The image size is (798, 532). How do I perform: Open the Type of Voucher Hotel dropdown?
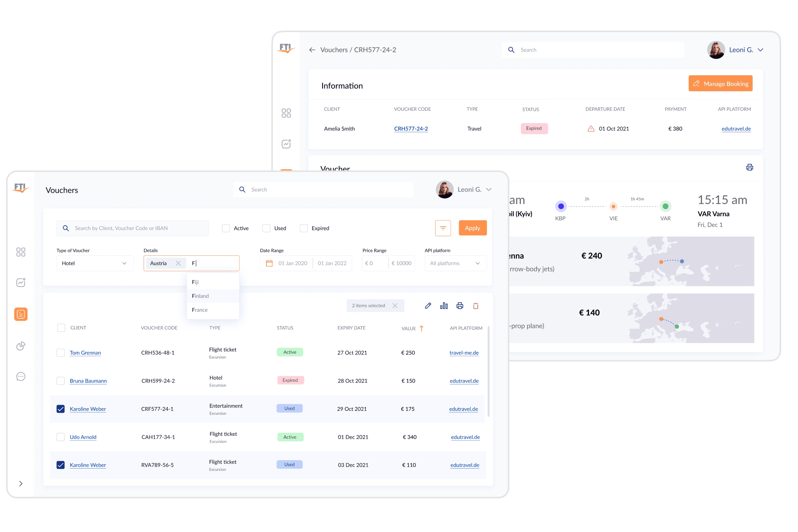pyautogui.click(x=95, y=263)
